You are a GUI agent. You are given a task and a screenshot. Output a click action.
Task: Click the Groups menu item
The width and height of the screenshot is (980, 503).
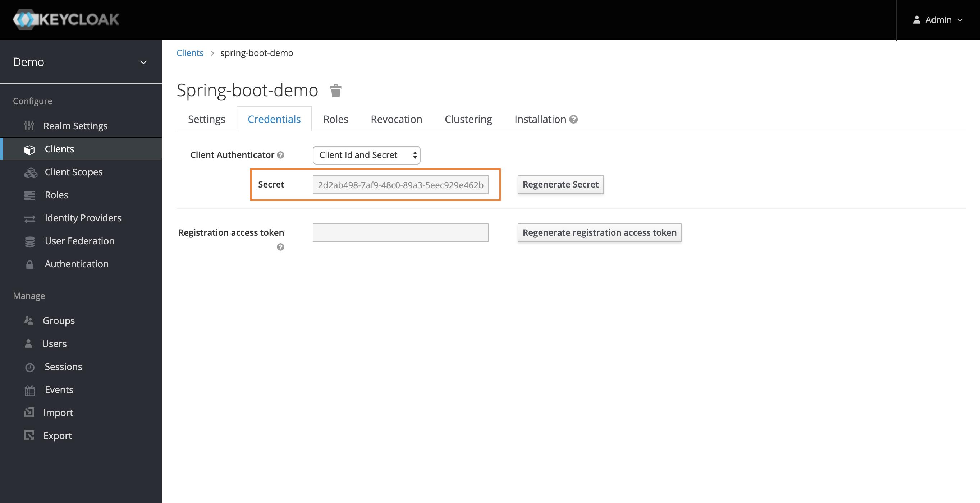tap(58, 320)
